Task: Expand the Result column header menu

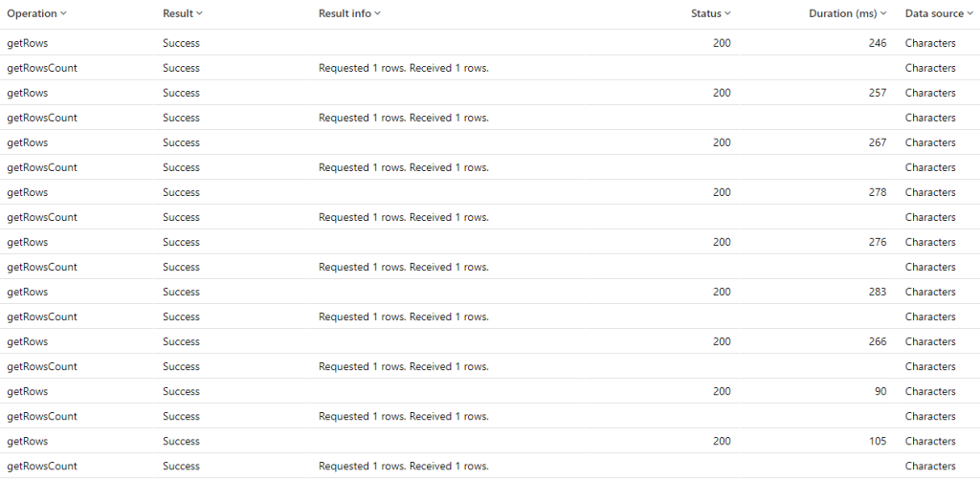Action: pos(199,14)
